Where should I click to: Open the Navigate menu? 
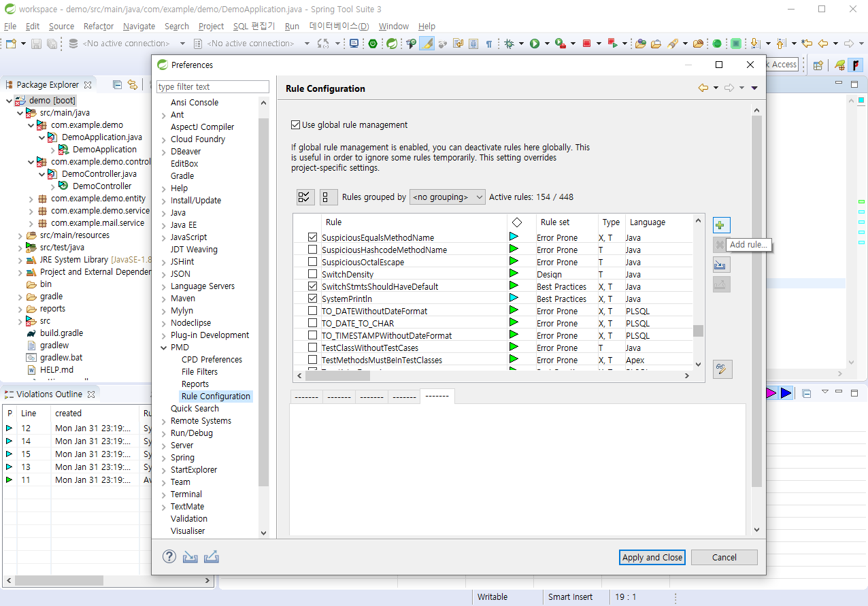tap(139, 27)
